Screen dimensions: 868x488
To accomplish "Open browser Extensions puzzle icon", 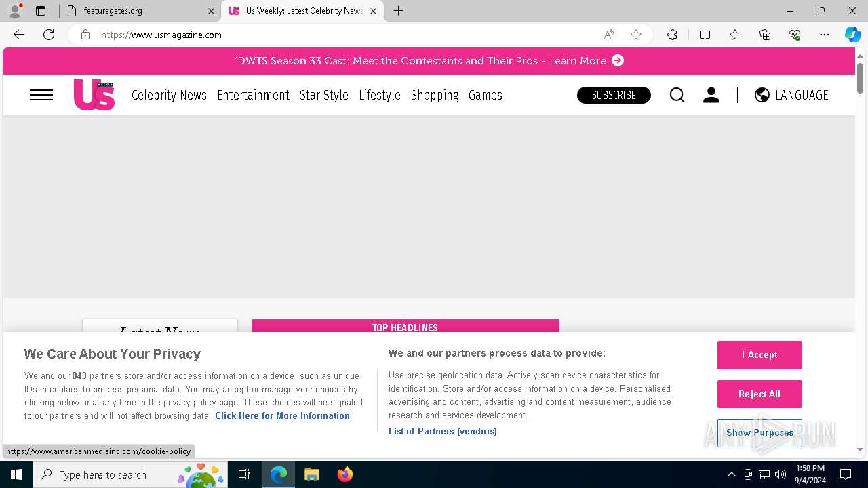I will (x=672, y=35).
